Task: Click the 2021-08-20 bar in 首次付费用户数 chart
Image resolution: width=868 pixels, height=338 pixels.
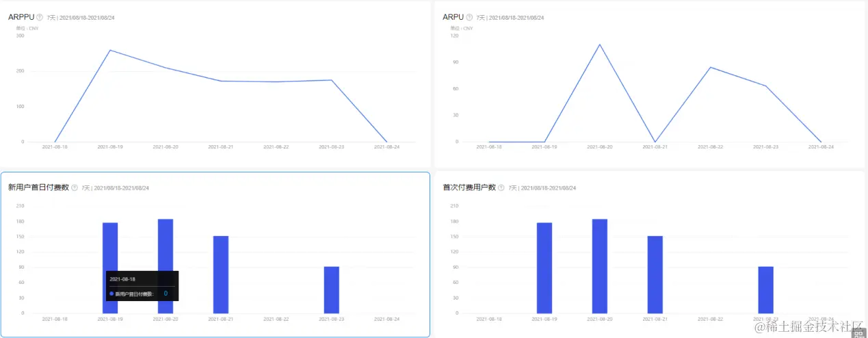Action: (x=600, y=266)
